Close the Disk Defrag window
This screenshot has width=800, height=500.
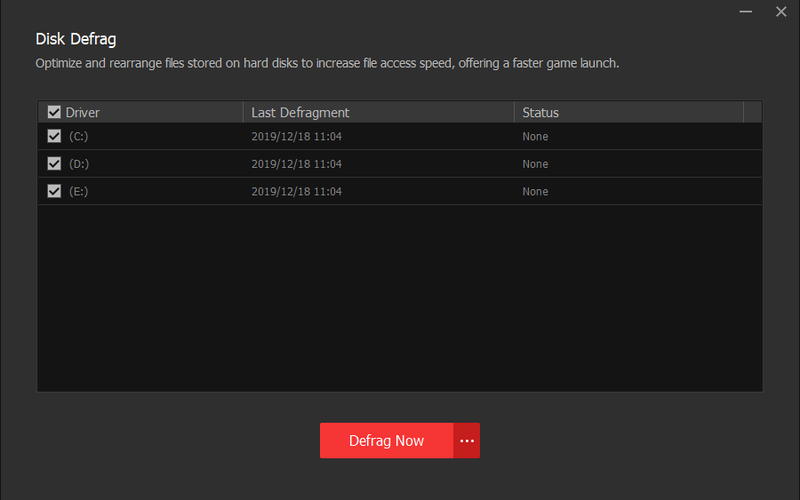(x=781, y=12)
